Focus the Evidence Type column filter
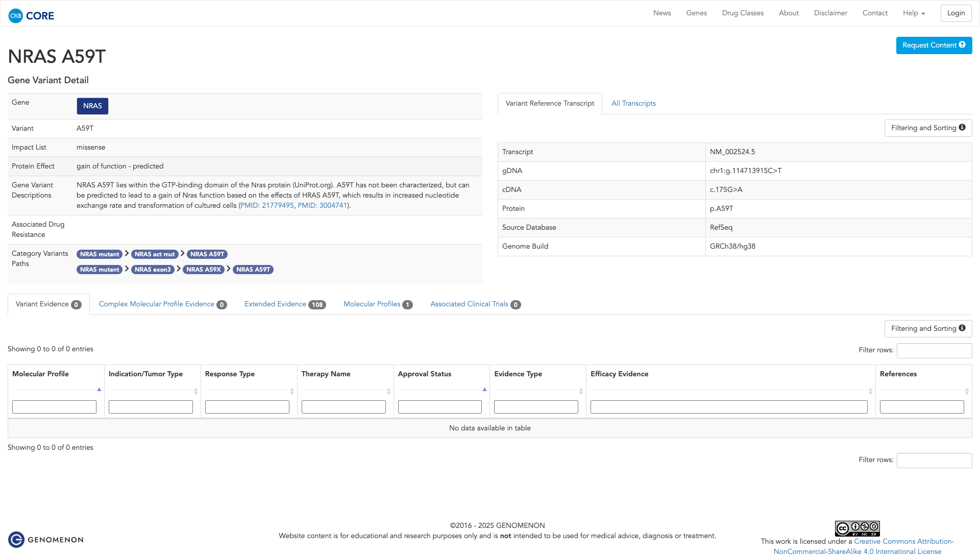Viewport: 980px width, 557px height. (x=536, y=407)
